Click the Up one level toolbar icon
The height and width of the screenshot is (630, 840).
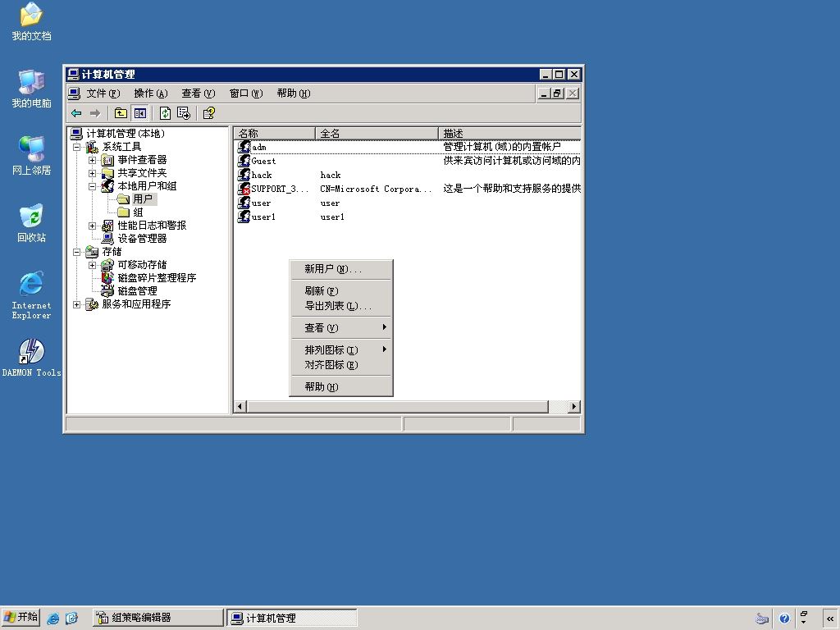click(x=121, y=113)
